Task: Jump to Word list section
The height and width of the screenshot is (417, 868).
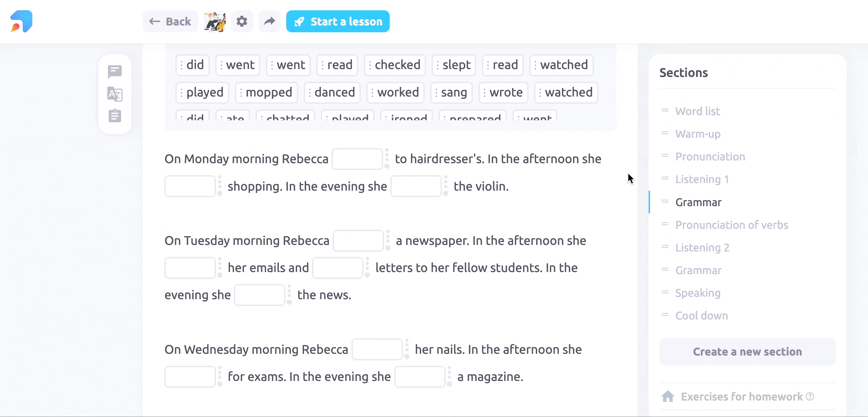Action: pos(697,111)
